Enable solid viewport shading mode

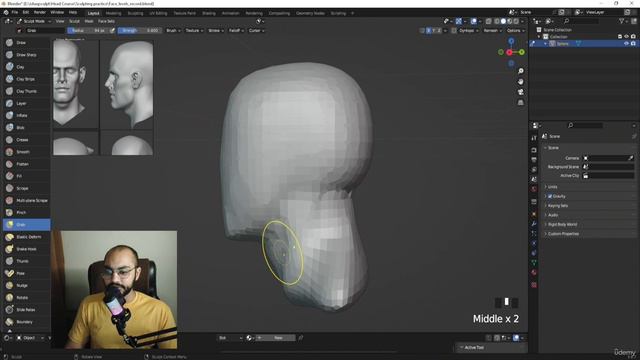pyautogui.click(x=503, y=21)
